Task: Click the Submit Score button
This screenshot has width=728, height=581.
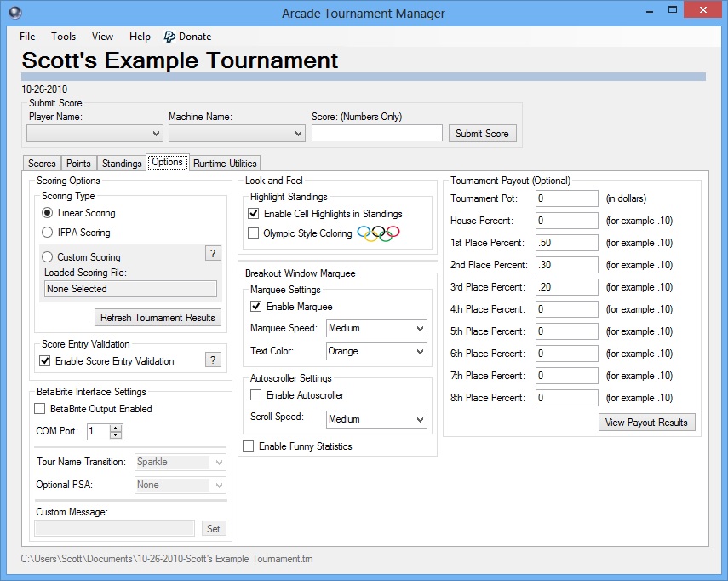Action: [482, 134]
